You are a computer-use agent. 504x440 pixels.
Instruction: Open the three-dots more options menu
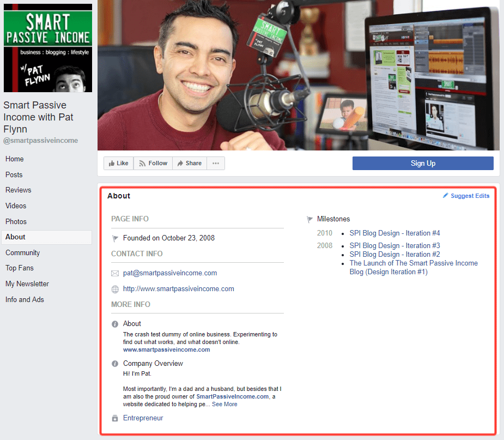(x=216, y=164)
